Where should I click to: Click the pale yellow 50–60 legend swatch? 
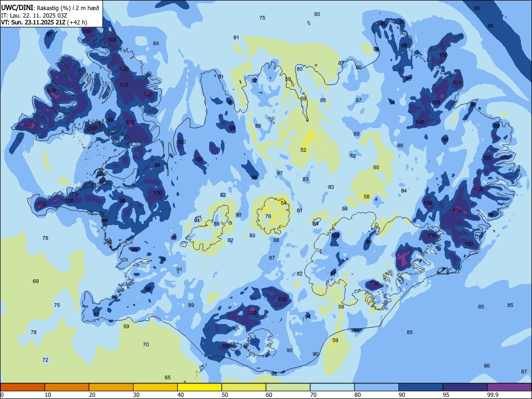pos(244,387)
